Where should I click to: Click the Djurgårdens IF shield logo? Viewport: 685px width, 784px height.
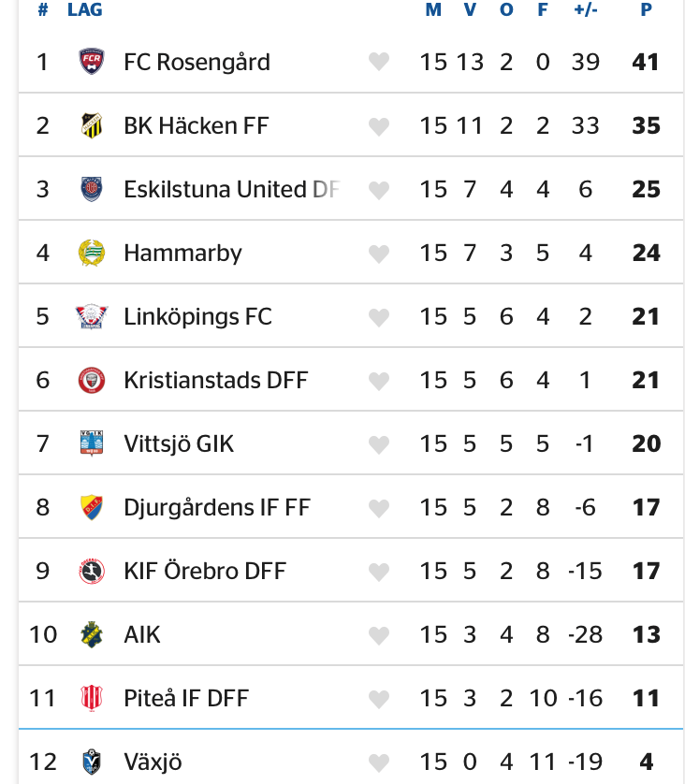pyautogui.click(x=91, y=508)
